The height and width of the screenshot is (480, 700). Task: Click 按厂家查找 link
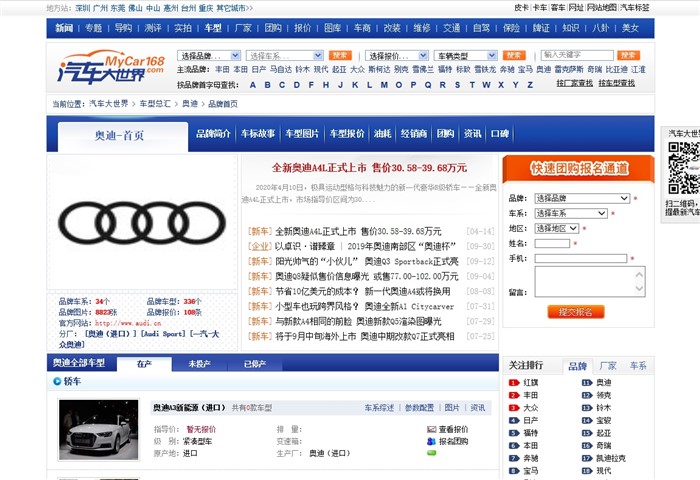click(x=575, y=83)
